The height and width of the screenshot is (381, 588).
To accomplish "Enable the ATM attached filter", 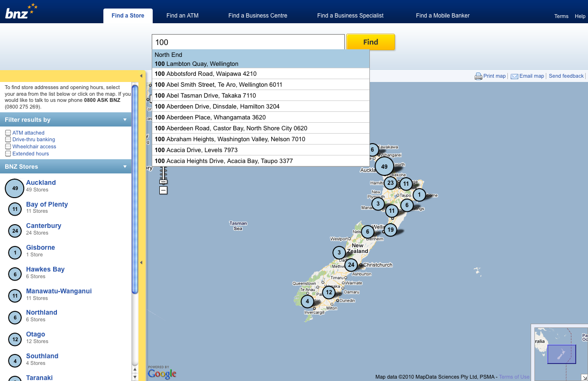I will click(x=8, y=133).
